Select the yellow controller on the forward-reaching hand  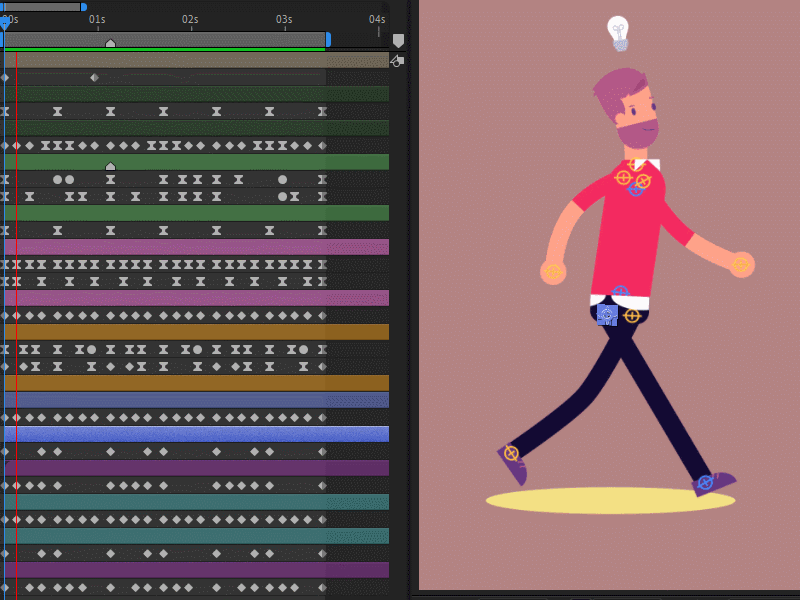click(x=741, y=265)
